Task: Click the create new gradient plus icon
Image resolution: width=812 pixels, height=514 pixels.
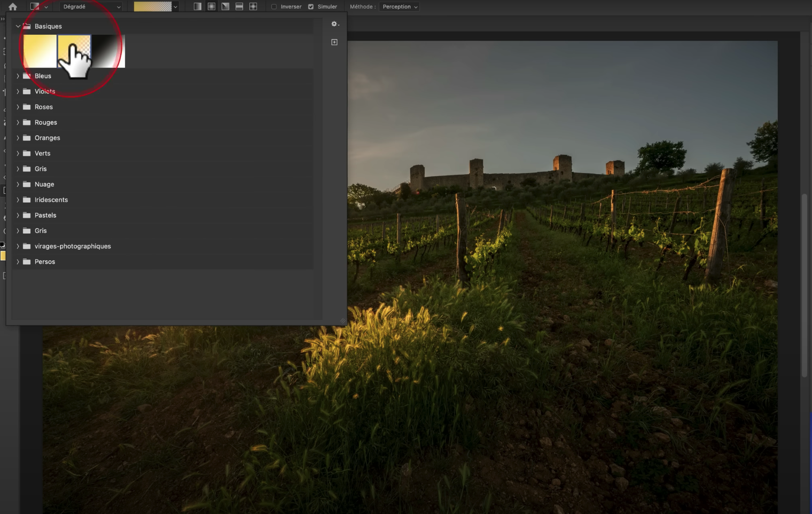Action: coord(334,42)
